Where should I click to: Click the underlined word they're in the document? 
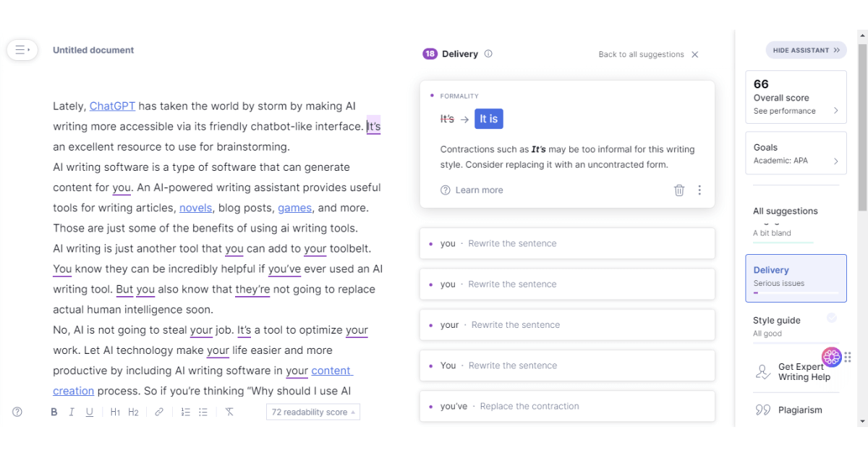[252, 290]
